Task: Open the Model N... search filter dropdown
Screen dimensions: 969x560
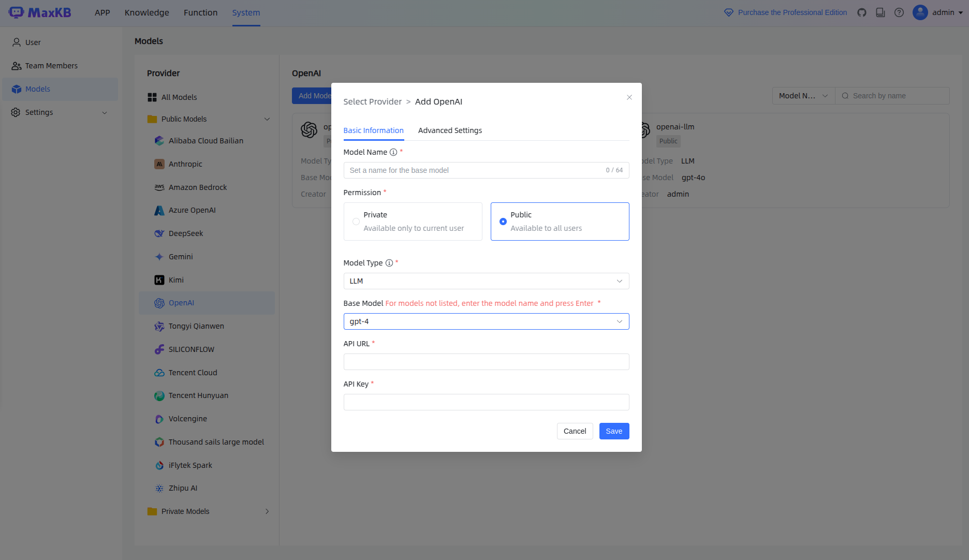Action: click(804, 96)
